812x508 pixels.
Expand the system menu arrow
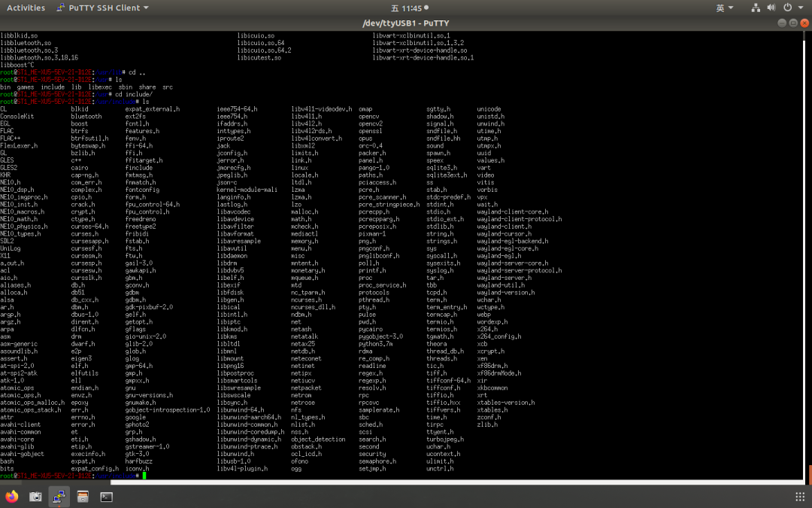[x=801, y=8]
